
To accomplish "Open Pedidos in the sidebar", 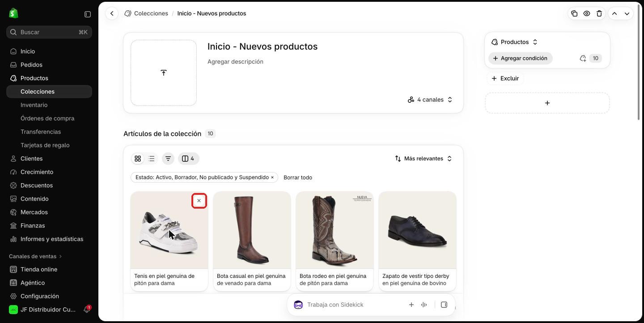I will click(x=49, y=65).
